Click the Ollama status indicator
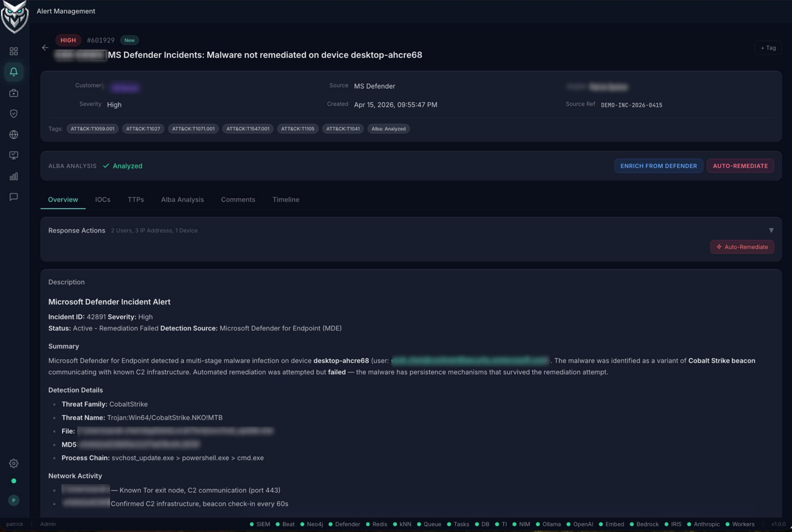This screenshot has height=532, width=792. (548, 524)
